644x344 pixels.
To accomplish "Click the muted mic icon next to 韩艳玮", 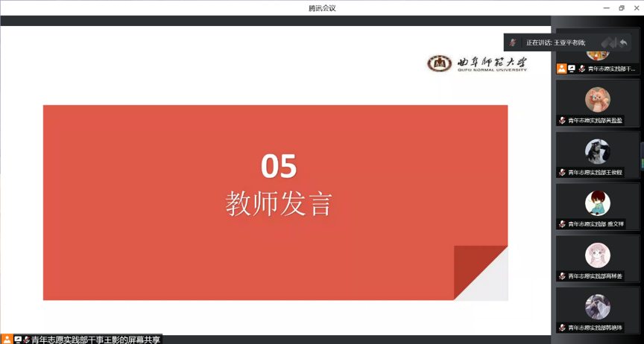I will pyautogui.click(x=563, y=328).
